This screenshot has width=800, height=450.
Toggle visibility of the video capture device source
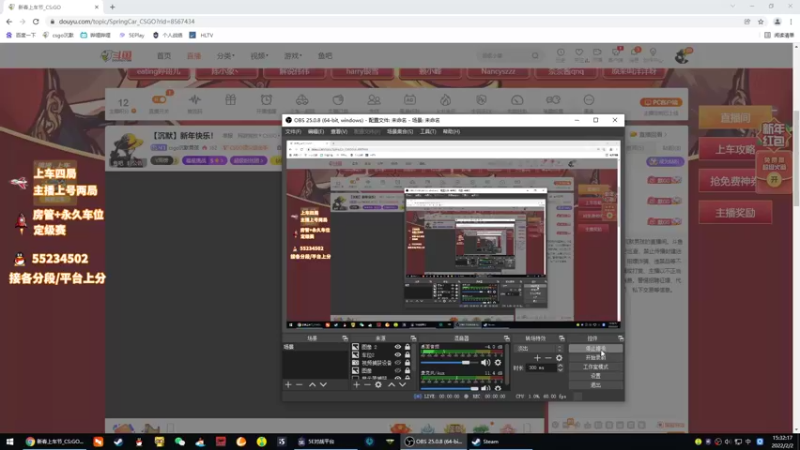pyautogui.click(x=397, y=363)
